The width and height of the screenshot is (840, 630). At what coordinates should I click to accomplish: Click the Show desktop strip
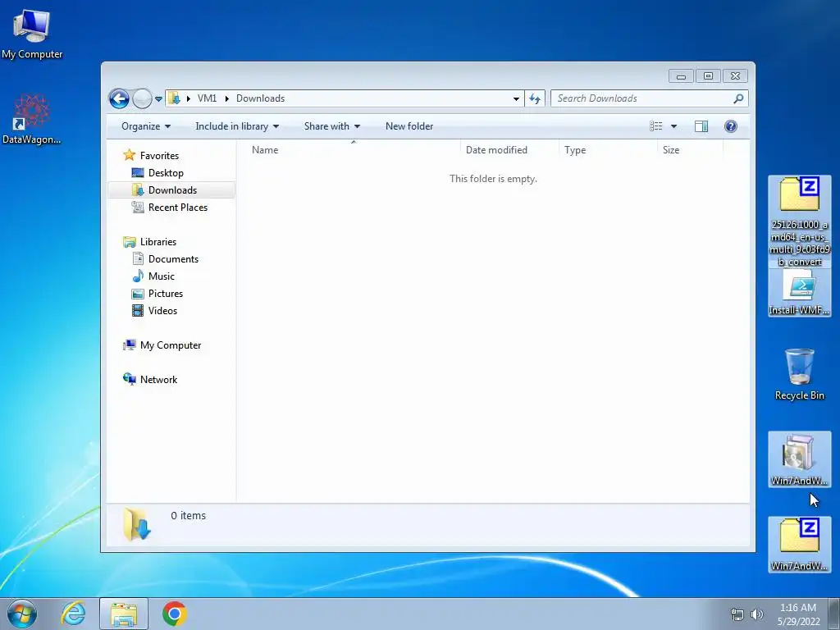tap(834, 614)
